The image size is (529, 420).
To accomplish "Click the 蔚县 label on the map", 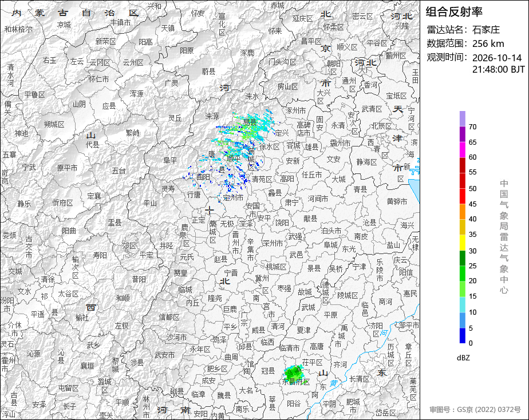I will [208, 71].
